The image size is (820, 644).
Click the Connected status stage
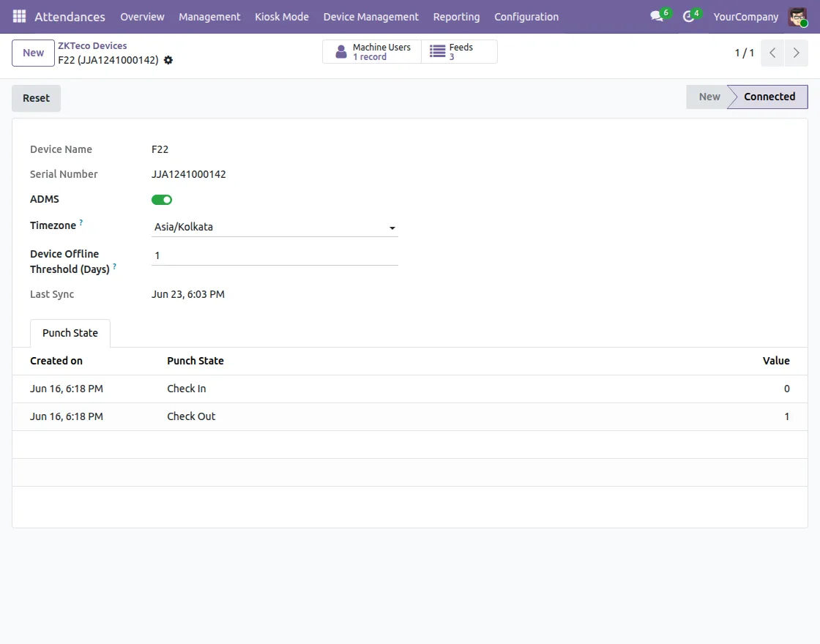(769, 97)
